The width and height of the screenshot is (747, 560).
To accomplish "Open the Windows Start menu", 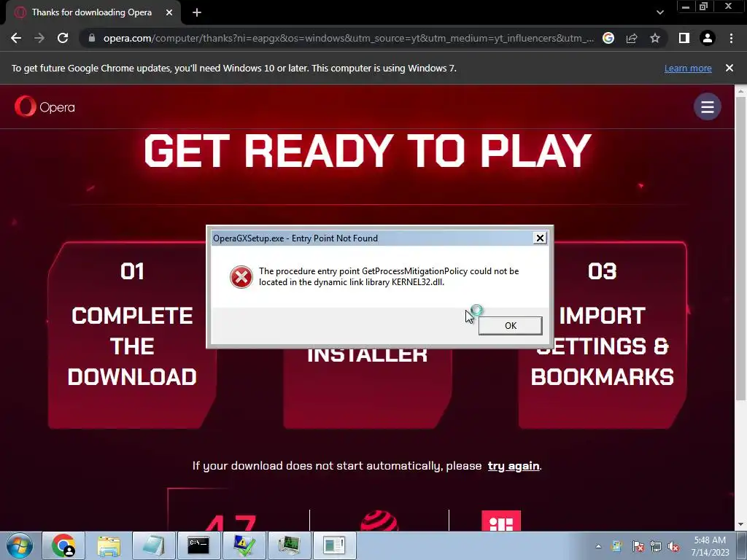I will 20,545.
